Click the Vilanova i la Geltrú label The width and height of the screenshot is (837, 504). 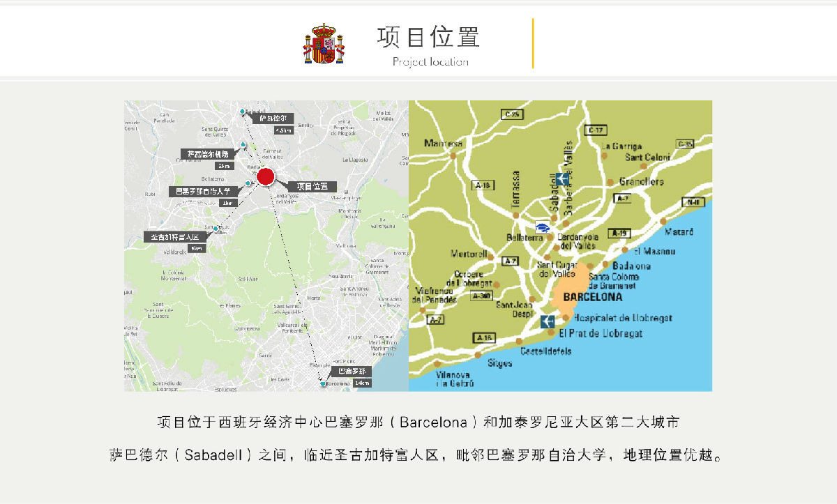[x=455, y=379]
